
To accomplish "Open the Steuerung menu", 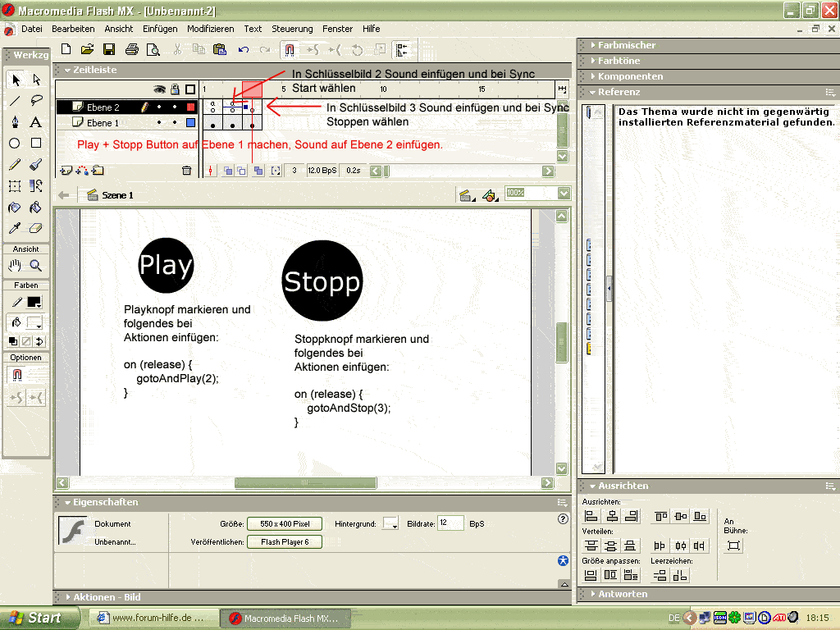I will pyautogui.click(x=292, y=29).
